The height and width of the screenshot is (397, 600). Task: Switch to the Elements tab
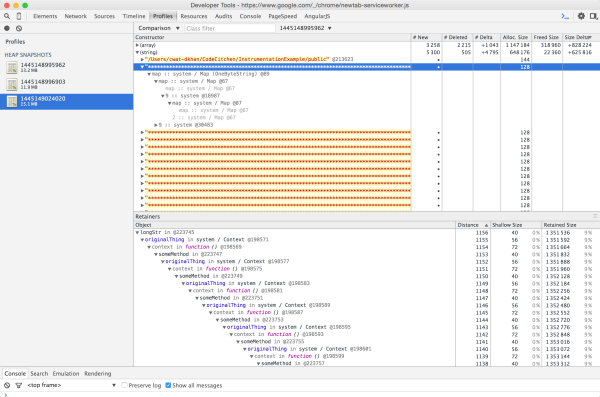pos(45,16)
